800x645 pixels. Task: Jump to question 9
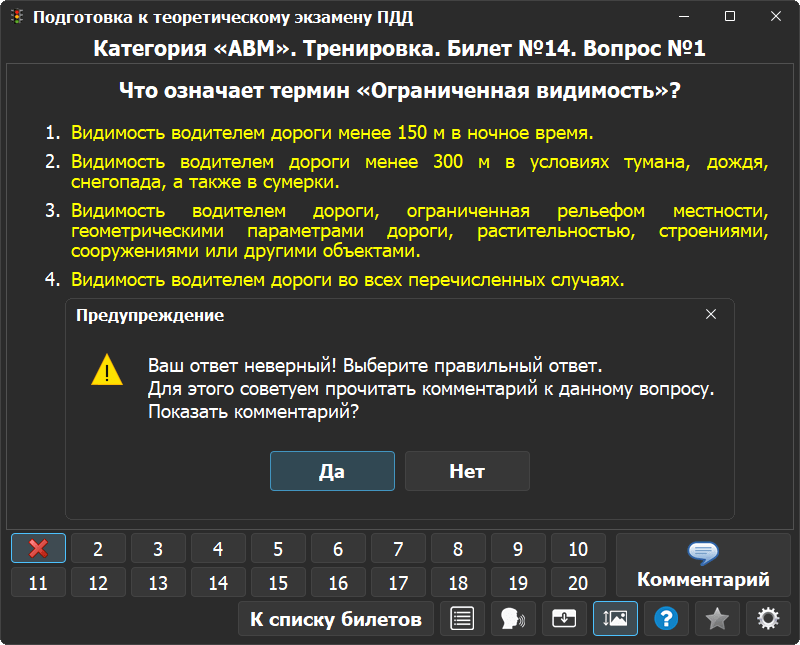tap(518, 549)
